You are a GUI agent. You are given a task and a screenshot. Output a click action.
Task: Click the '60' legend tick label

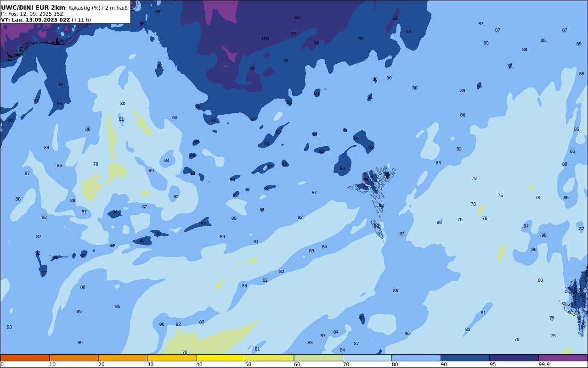(297, 364)
